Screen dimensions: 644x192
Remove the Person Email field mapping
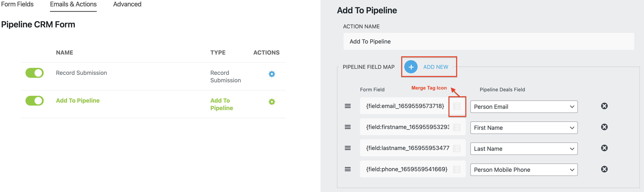(x=604, y=106)
